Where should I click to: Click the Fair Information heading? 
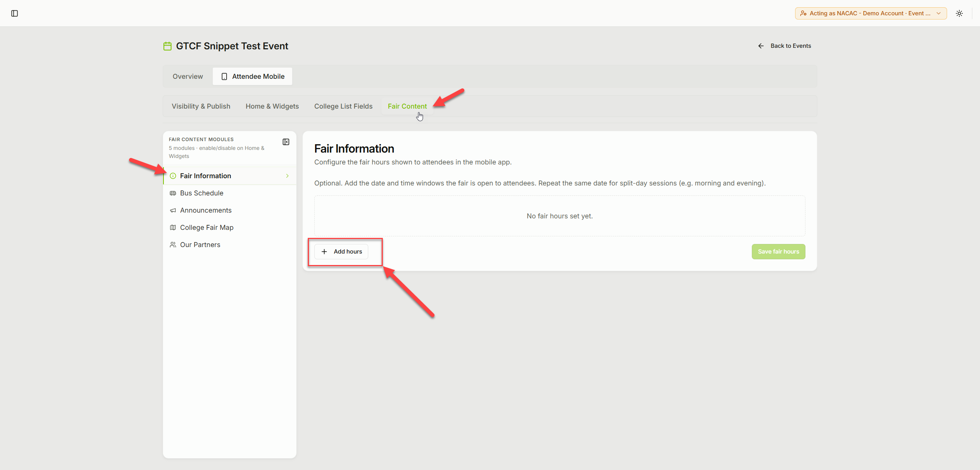[x=354, y=149]
